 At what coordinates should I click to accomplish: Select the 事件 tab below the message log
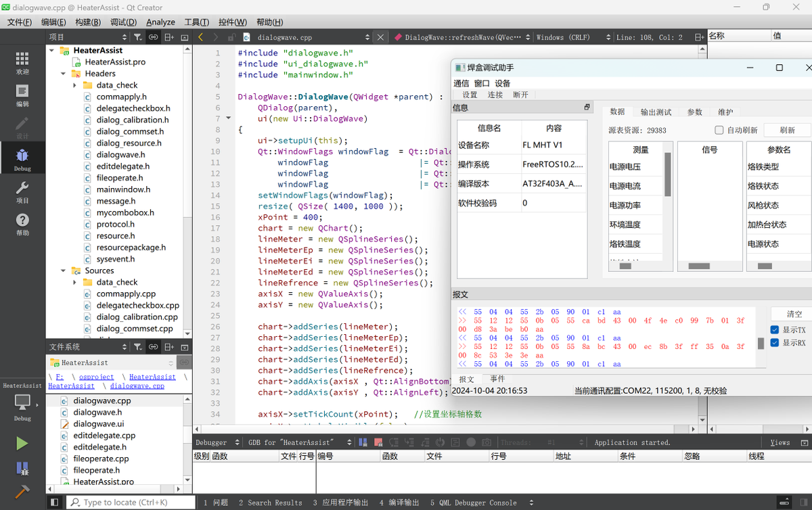(x=497, y=379)
